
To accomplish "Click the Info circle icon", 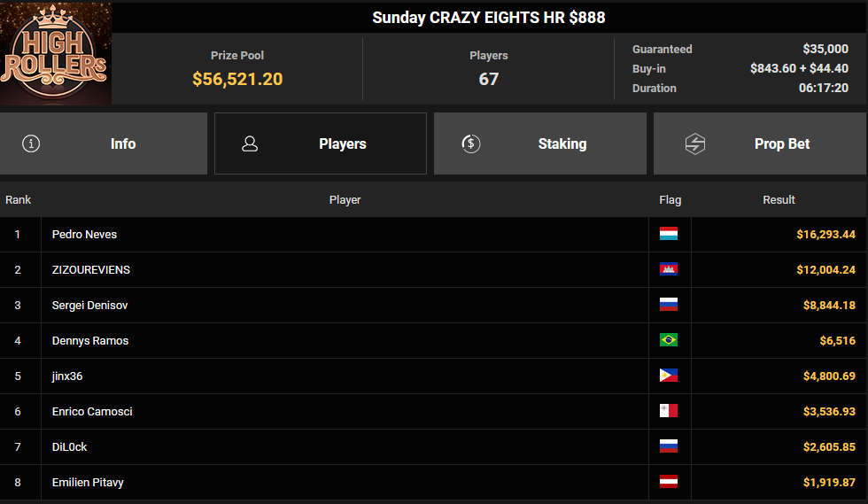I will click(31, 143).
